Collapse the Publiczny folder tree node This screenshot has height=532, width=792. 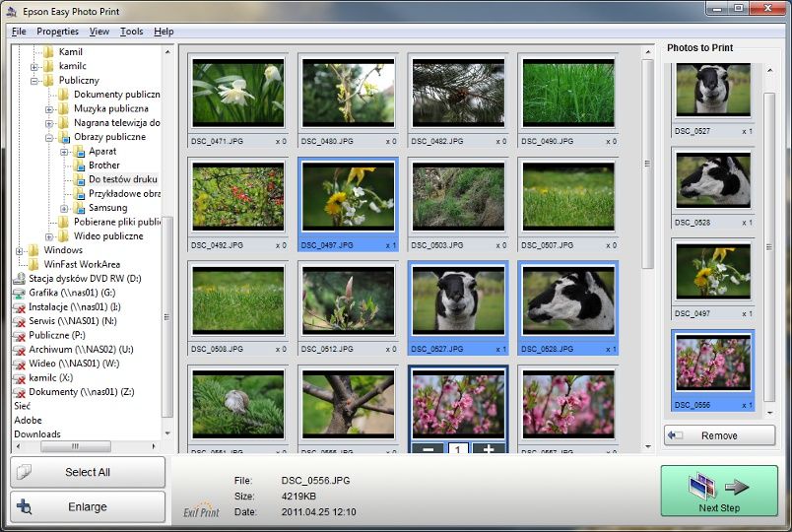pos(34,81)
